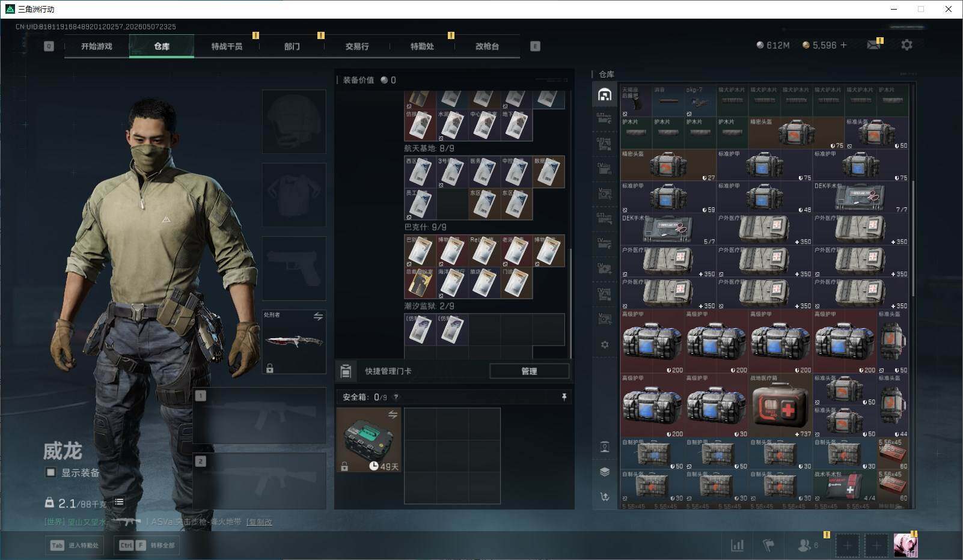Image resolution: width=963 pixels, height=560 pixels.
Task: Select the empty pistol slot
Action: pyautogui.click(x=294, y=268)
